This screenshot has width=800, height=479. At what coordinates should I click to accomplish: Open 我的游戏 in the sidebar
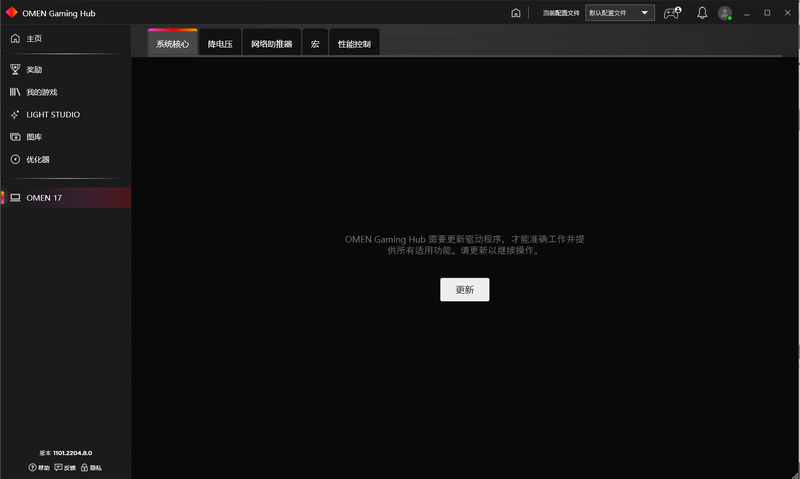click(x=40, y=92)
